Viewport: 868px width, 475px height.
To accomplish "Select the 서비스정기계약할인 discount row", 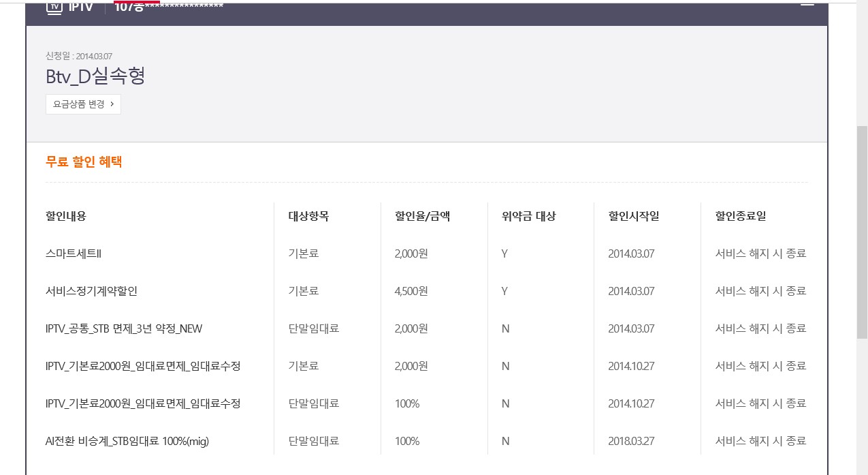I will click(91, 291).
